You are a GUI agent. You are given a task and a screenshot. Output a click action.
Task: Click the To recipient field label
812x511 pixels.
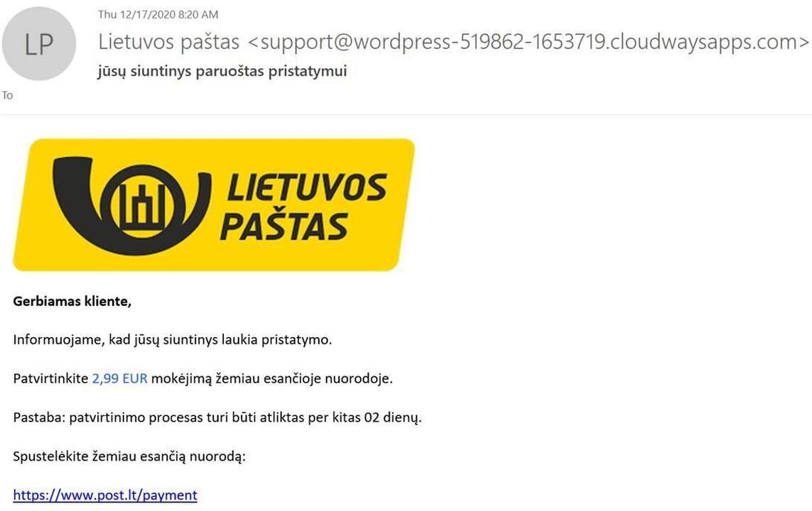[x=7, y=95]
